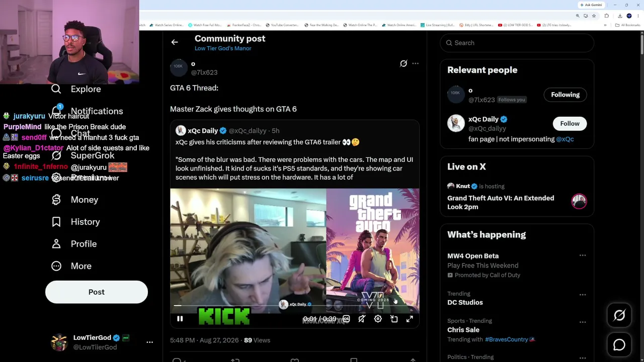The image size is (644, 362).
Task: Open the Chrome three-dot menu
Action: tap(637, 16)
